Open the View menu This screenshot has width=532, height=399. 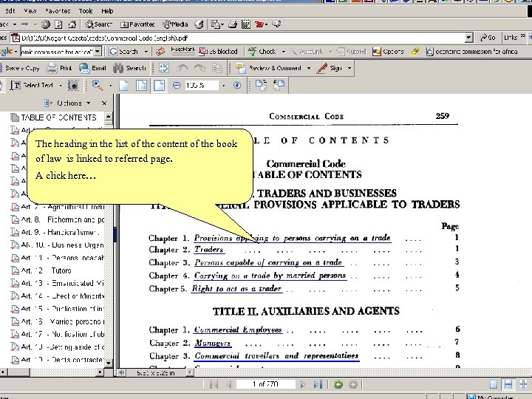[x=30, y=11]
